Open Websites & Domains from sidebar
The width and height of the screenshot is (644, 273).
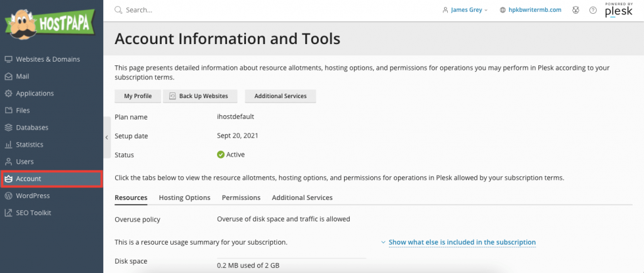click(42, 59)
